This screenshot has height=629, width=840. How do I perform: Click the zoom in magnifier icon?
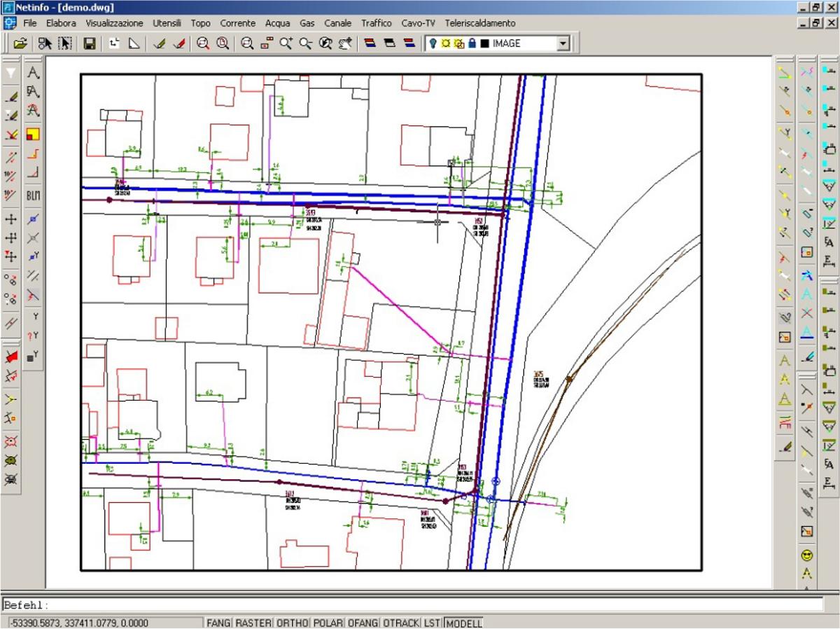[x=287, y=43]
